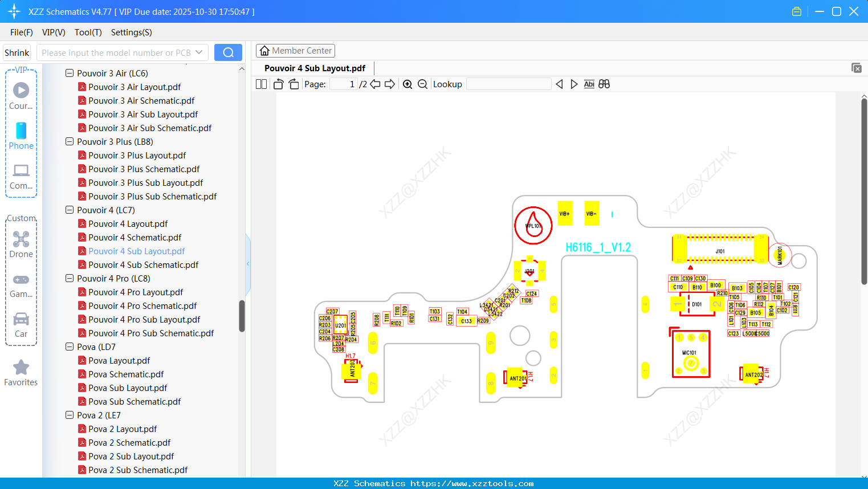Viewport: 868px width, 489px height.
Task: Open the Settings(S) menu
Action: (x=131, y=32)
